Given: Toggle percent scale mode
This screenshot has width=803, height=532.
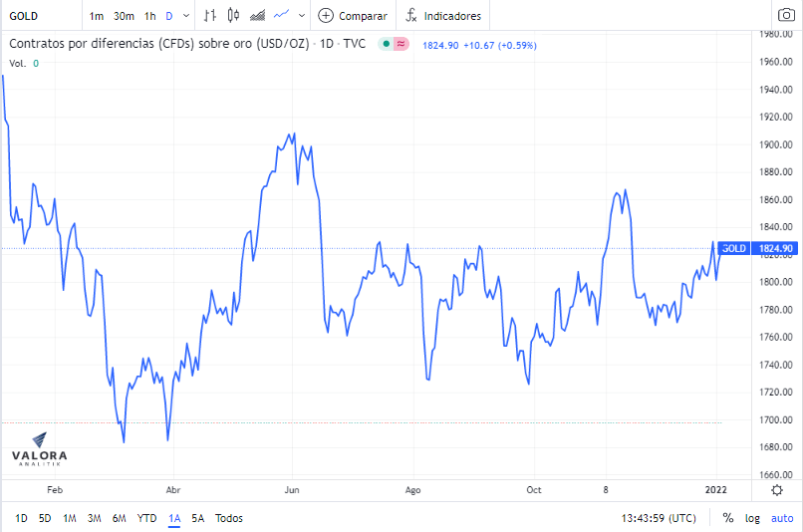Looking at the screenshot, I should tap(727, 518).
